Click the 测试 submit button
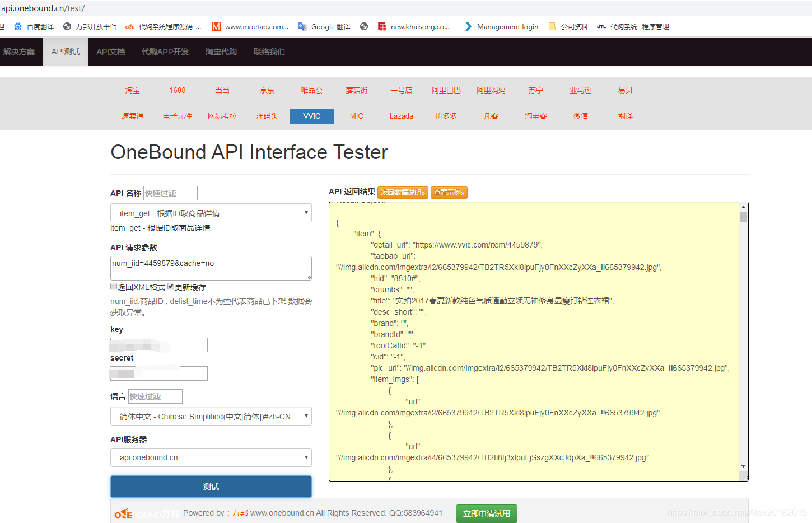This screenshot has width=812, height=523. pos(211,487)
